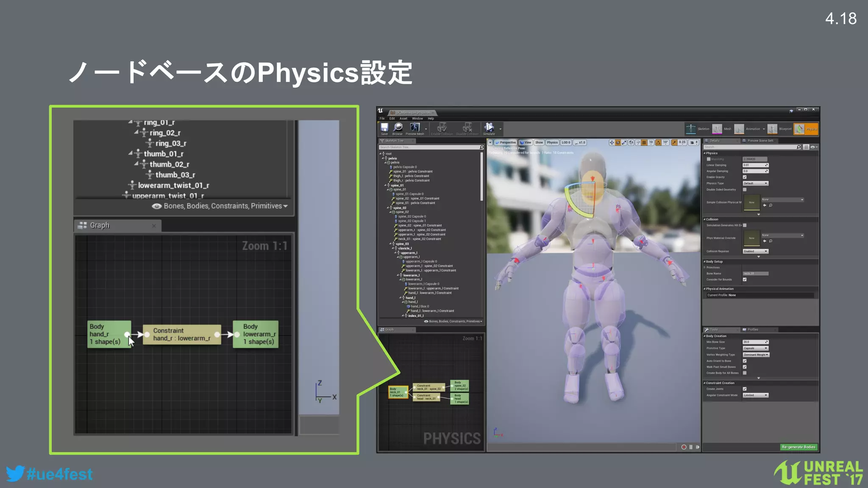Viewport: 868px width, 488px height.
Task: Open the Details panel eye visibility options
Action: [814, 147]
